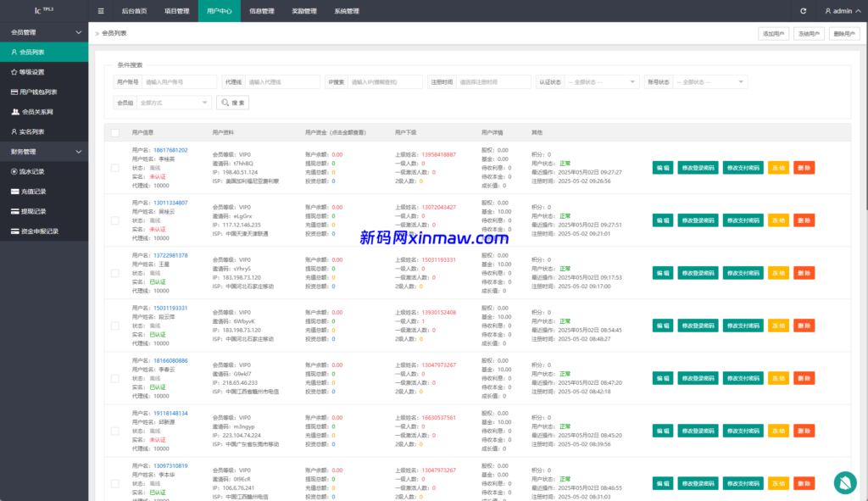Check the row checkbox for user 王星
Image resolution: width=868 pixels, height=501 pixels.
click(x=114, y=273)
